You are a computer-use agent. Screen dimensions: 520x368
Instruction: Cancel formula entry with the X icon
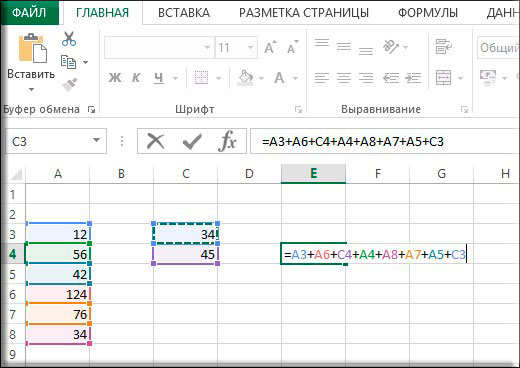(156, 141)
